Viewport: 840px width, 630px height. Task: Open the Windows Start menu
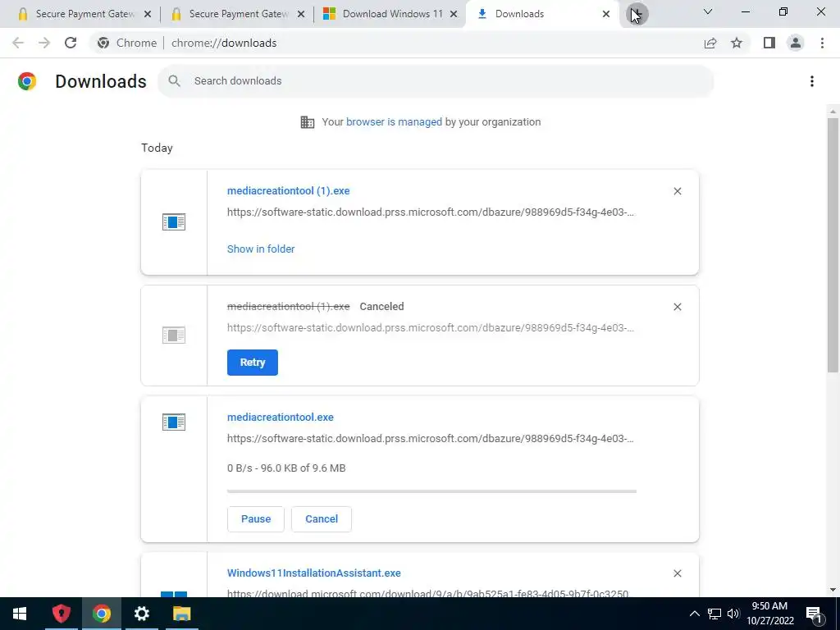point(20,614)
